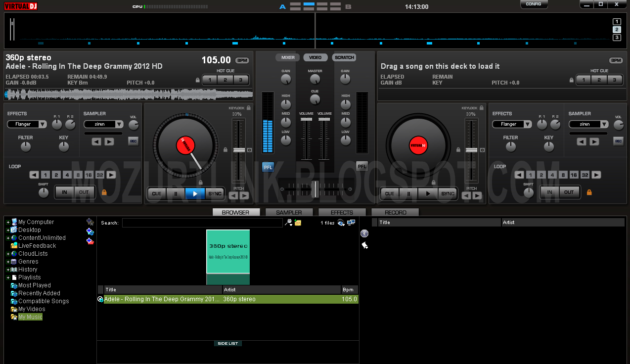Screen dimensions: 630x364
Task: Trigger right deck hot cue 2
Action: (599, 80)
